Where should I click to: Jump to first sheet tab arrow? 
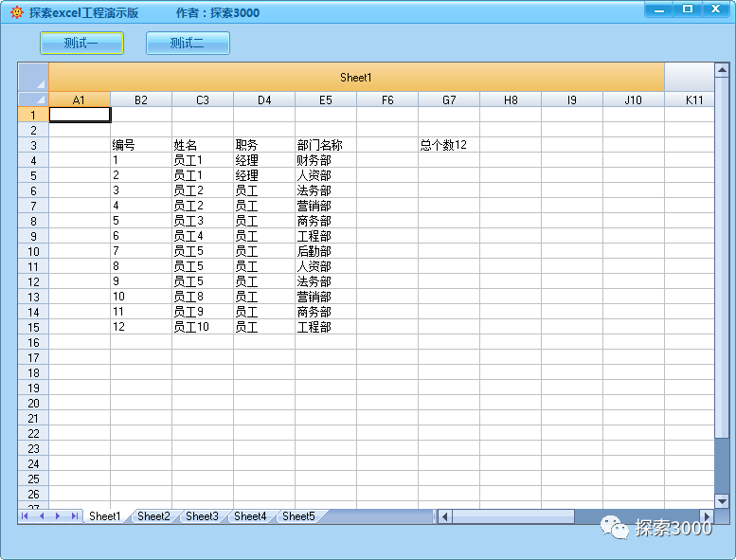[25, 516]
